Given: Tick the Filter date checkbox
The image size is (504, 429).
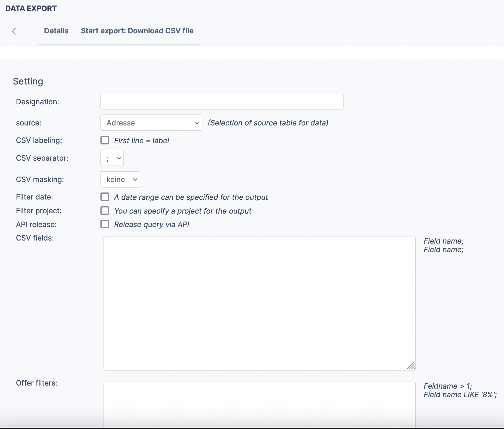Looking at the screenshot, I should pos(105,197).
